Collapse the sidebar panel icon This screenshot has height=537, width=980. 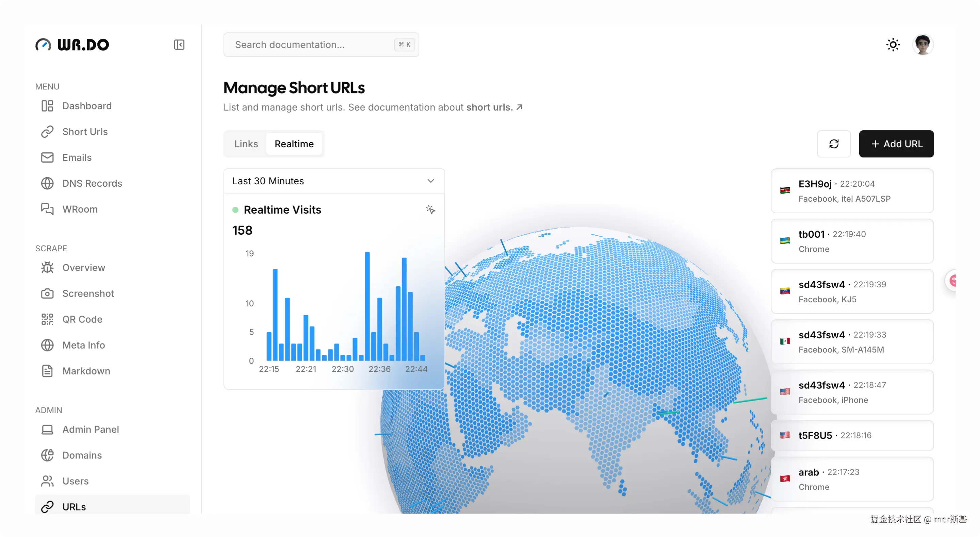tap(179, 45)
